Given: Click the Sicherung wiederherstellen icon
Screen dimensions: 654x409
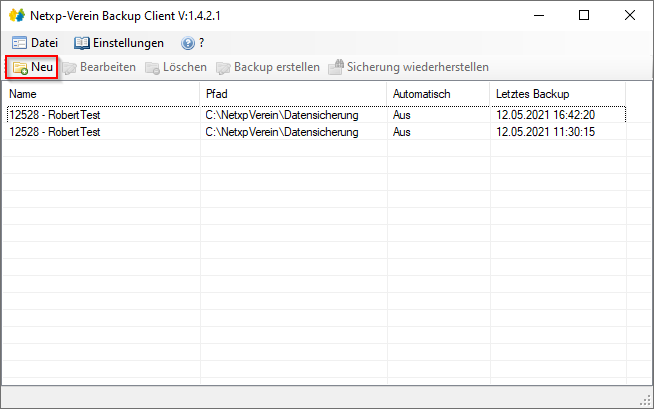Looking at the screenshot, I should [336, 67].
